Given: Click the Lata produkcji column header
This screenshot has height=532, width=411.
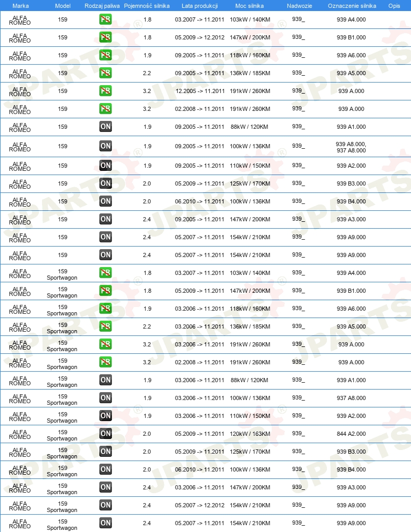Looking at the screenshot, I should (x=200, y=6).
